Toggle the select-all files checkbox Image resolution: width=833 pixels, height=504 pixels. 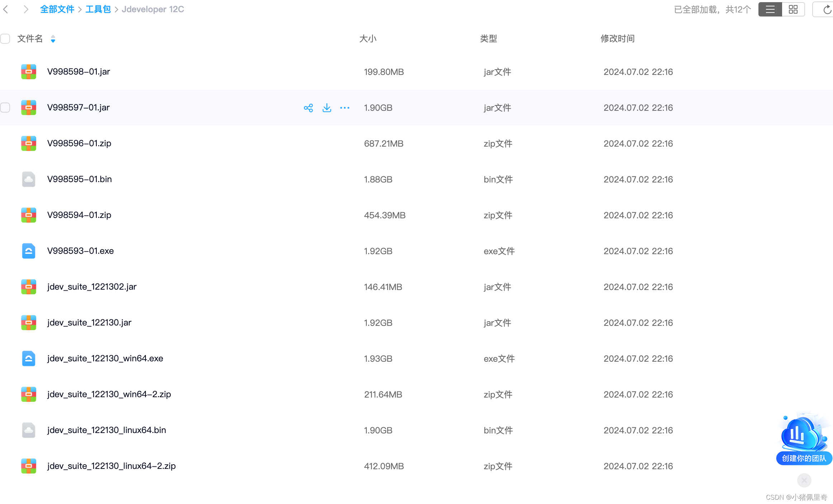pyautogui.click(x=5, y=39)
